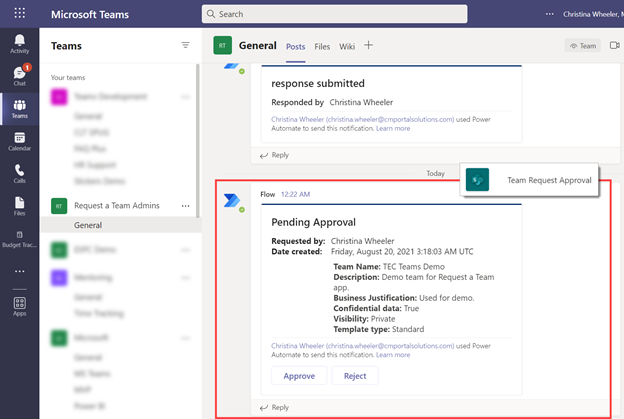Click the 'Pending Approval' card heading
The width and height of the screenshot is (624, 419).
pyautogui.click(x=314, y=222)
